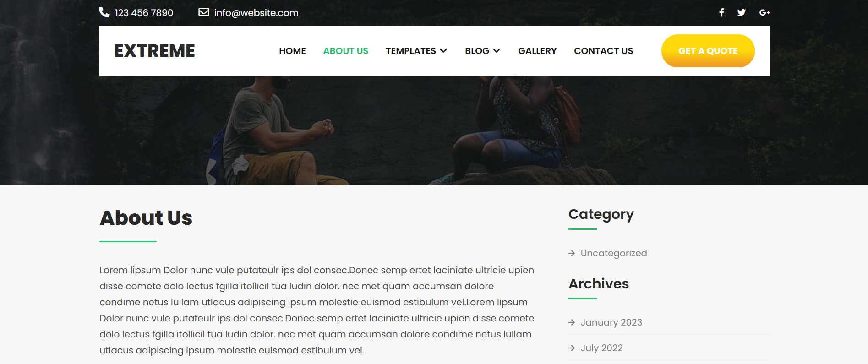Click arrow icon beside Uncategorized

point(572,253)
